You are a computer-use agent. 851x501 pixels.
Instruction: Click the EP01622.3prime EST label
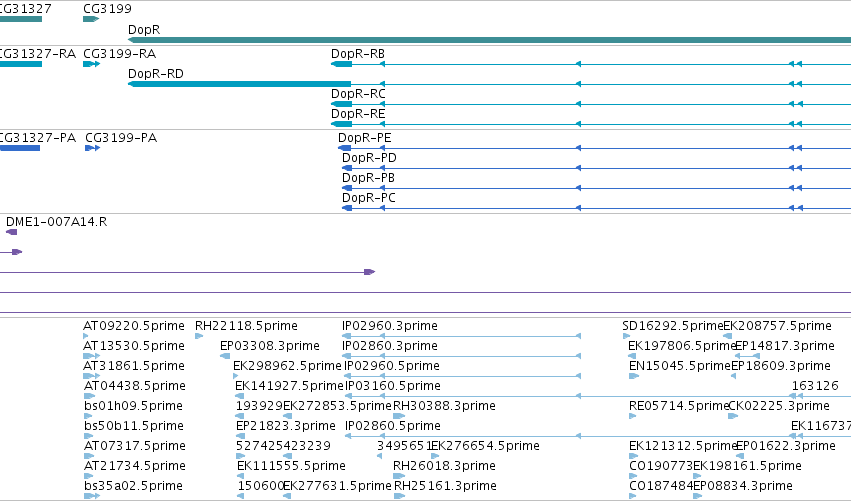point(786,447)
